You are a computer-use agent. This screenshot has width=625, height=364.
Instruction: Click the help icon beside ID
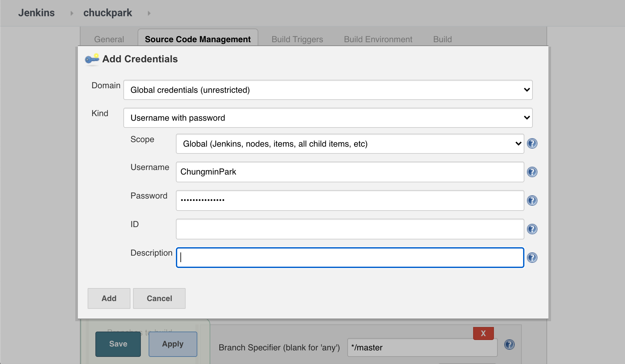coord(532,229)
